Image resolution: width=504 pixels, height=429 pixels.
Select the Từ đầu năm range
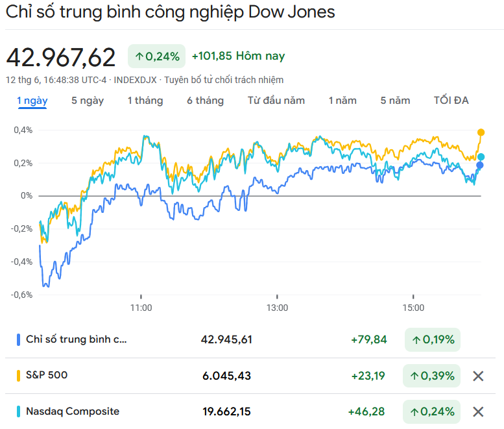click(276, 101)
